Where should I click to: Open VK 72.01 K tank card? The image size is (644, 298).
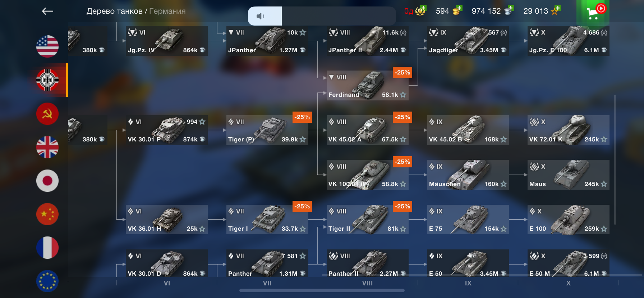tap(568, 130)
